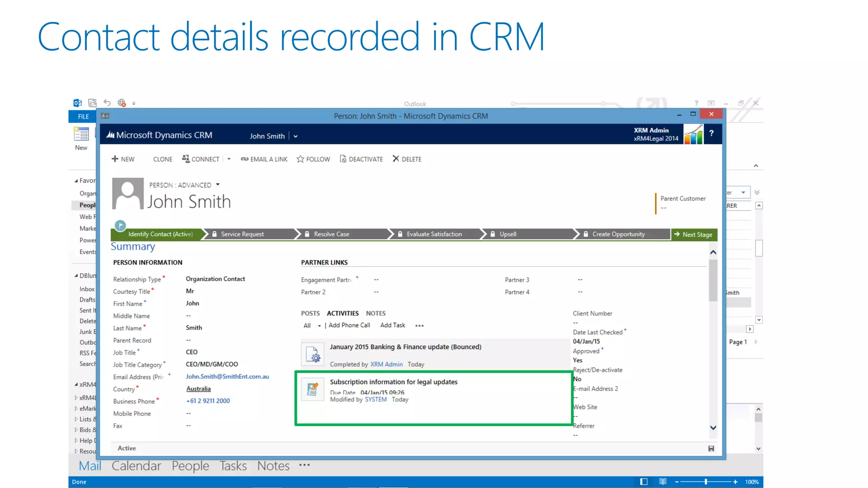This screenshot has height=488, width=868.
Task: Switch to the ACTIVITIES tab
Action: point(342,313)
